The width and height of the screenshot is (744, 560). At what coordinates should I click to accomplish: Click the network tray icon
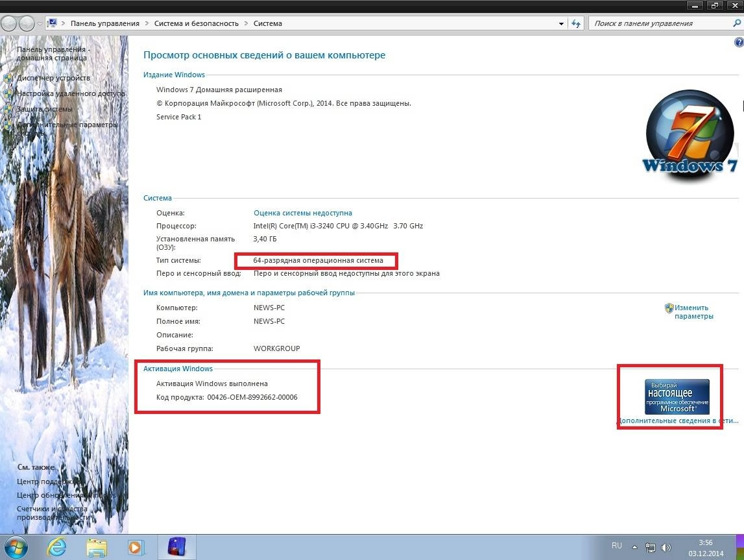point(650,548)
